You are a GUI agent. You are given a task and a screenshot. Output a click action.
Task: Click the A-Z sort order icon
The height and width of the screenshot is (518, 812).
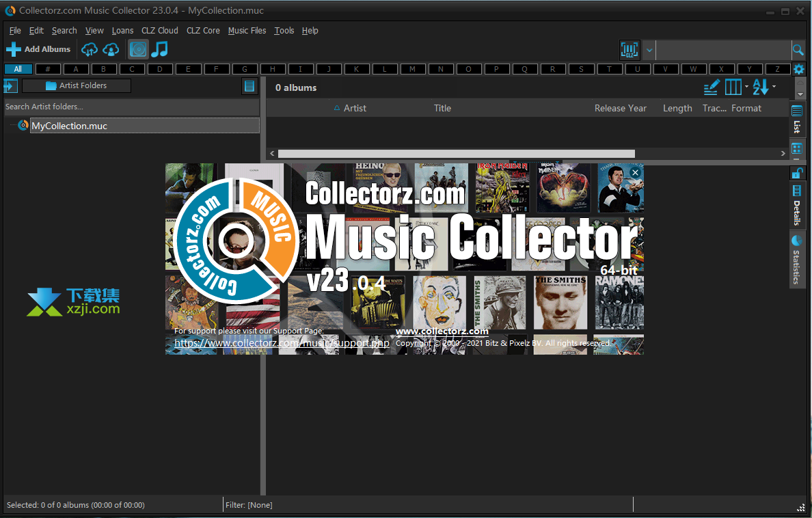pyautogui.click(x=761, y=87)
